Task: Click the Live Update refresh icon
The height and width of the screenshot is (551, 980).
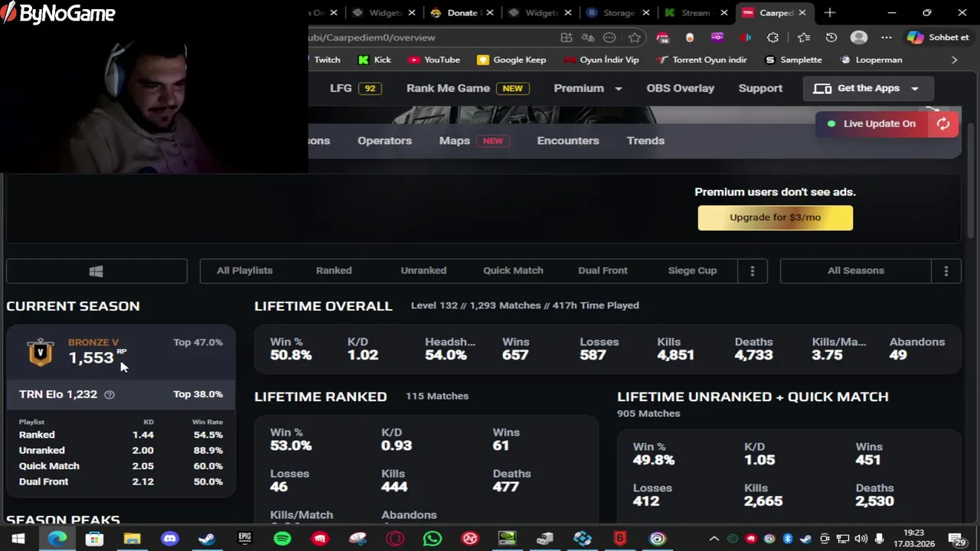Action: (x=943, y=124)
